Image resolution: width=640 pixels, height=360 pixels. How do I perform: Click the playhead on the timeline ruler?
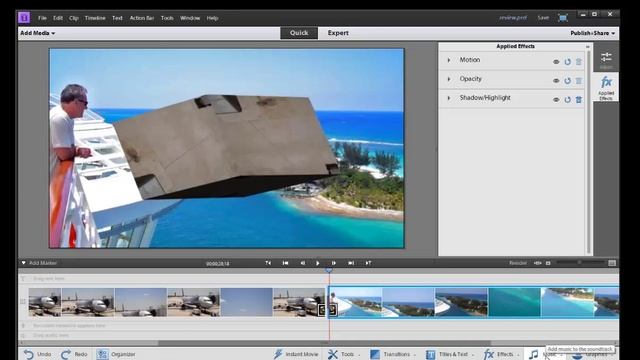pyautogui.click(x=329, y=270)
